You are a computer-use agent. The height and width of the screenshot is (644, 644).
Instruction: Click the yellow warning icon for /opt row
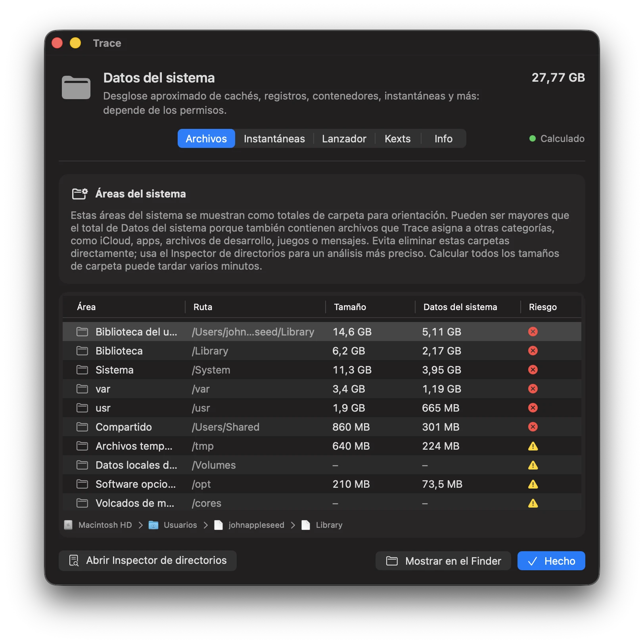533,484
